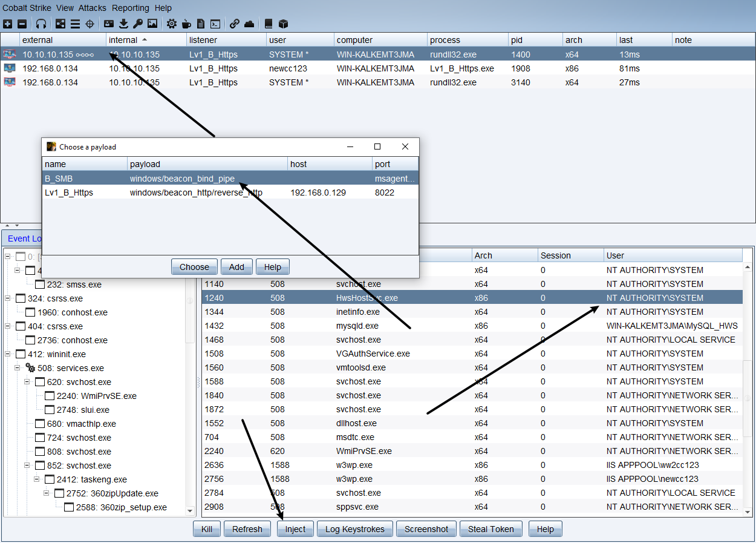The width and height of the screenshot is (756, 543).
Task: Click the terminal scripted web delivery icon
Action: [x=215, y=24]
